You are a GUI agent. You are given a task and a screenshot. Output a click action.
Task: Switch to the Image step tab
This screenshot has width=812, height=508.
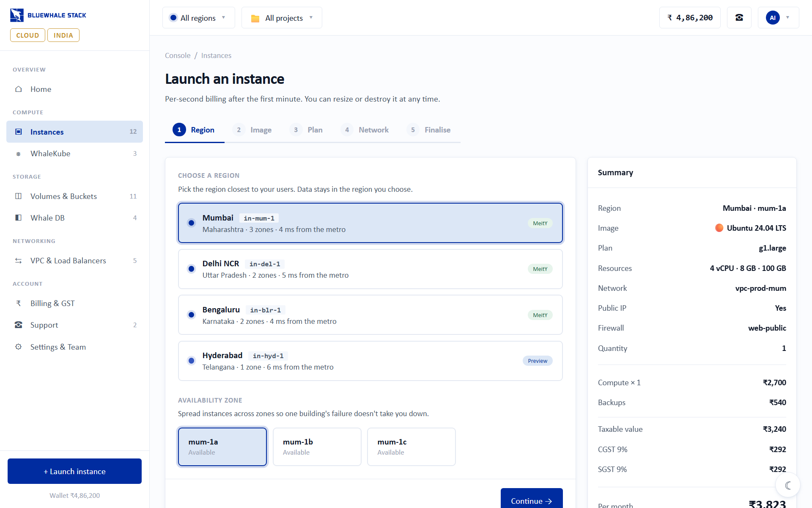[252, 130]
